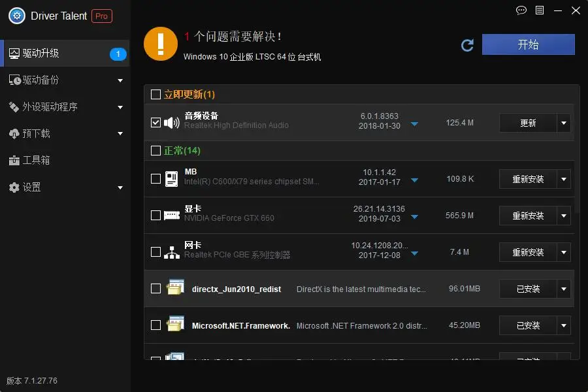Open the 设置 menu item
The image size is (588, 392).
coord(65,188)
